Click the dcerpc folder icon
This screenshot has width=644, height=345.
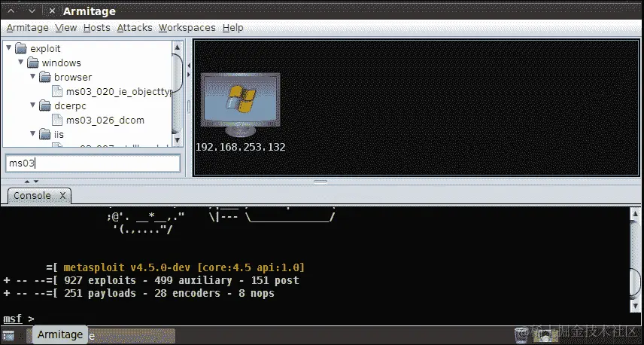click(45, 106)
